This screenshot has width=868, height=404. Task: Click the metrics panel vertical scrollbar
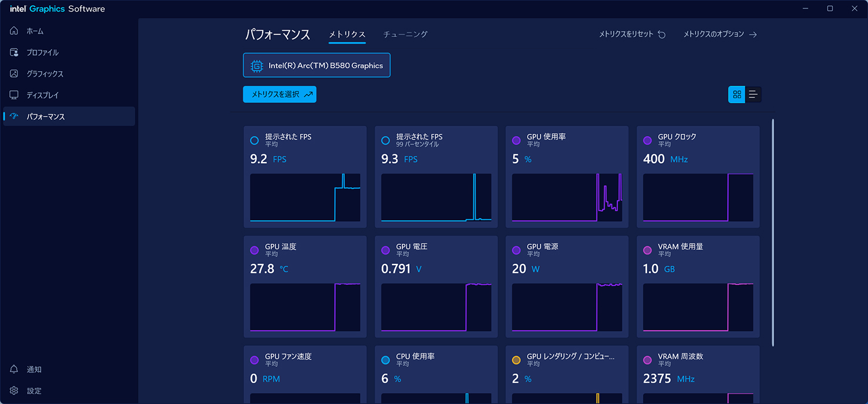[773, 233]
